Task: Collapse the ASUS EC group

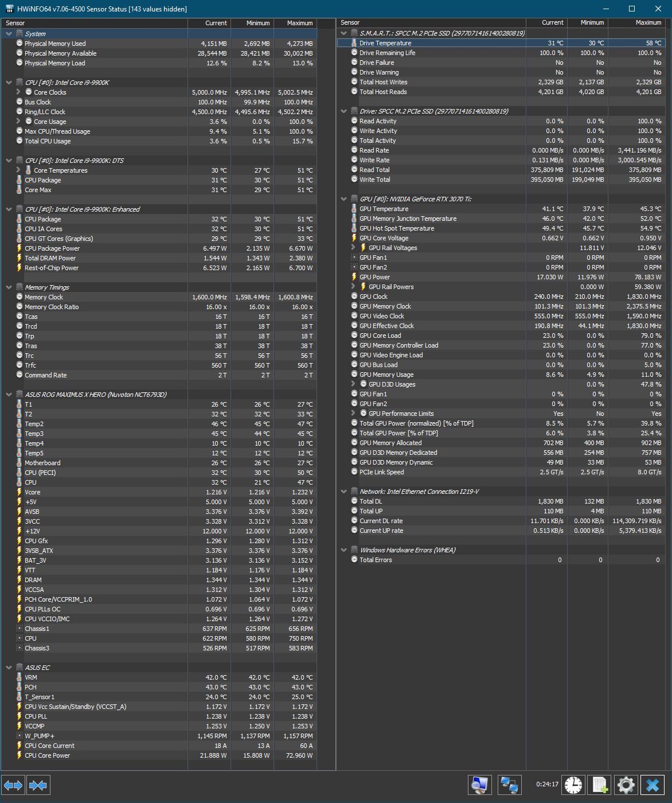Action: click(x=9, y=668)
